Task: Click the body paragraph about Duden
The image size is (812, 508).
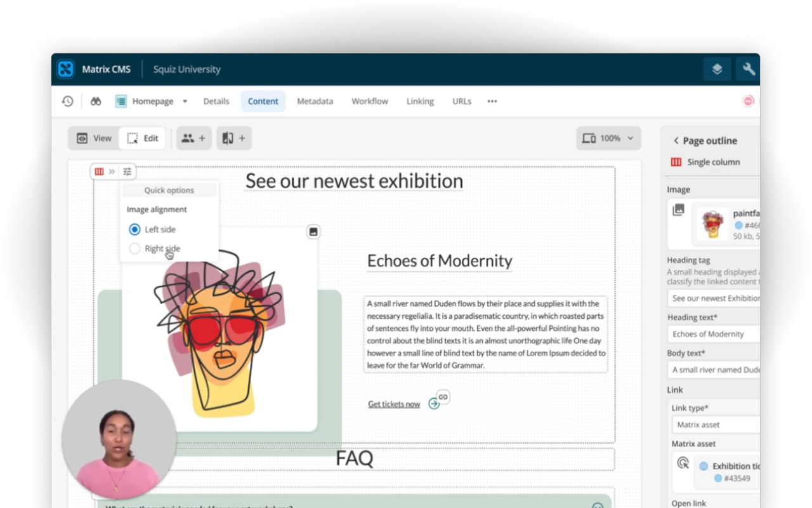Action: (486, 334)
